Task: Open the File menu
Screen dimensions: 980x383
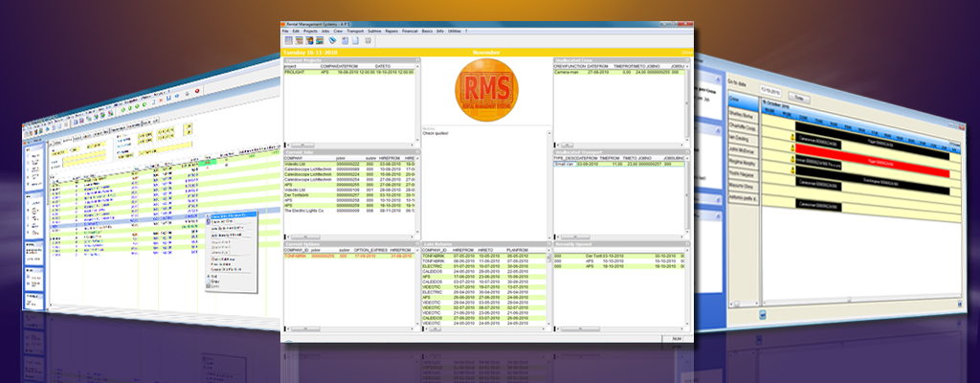Action: click(x=285, y=31)
